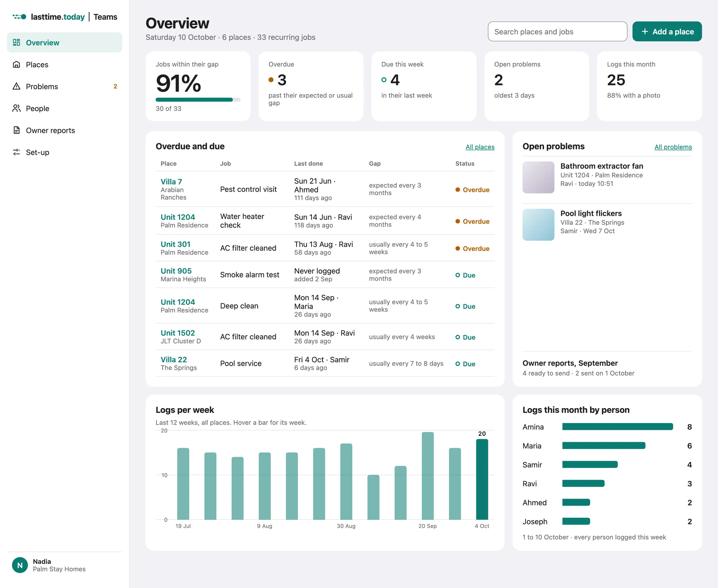Viewport: 718px width, 588px height.
Task: Click the Deep clean job cell
Action: 239,306
